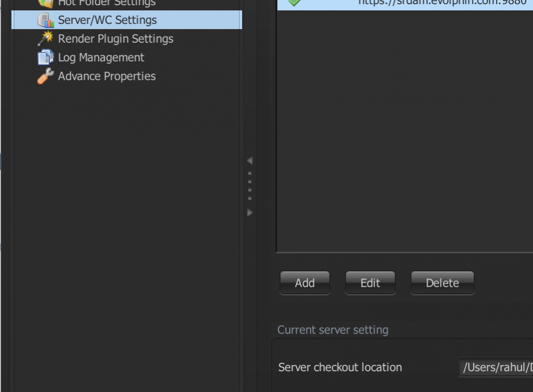Click the Server/WC Settings server icon
The height and width of the screenshot is (392, 533).
tap(46, 20)
